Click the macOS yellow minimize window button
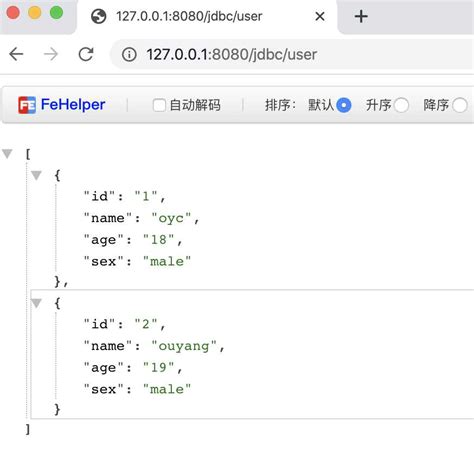474x454 pixels. (x=35, y=13)
